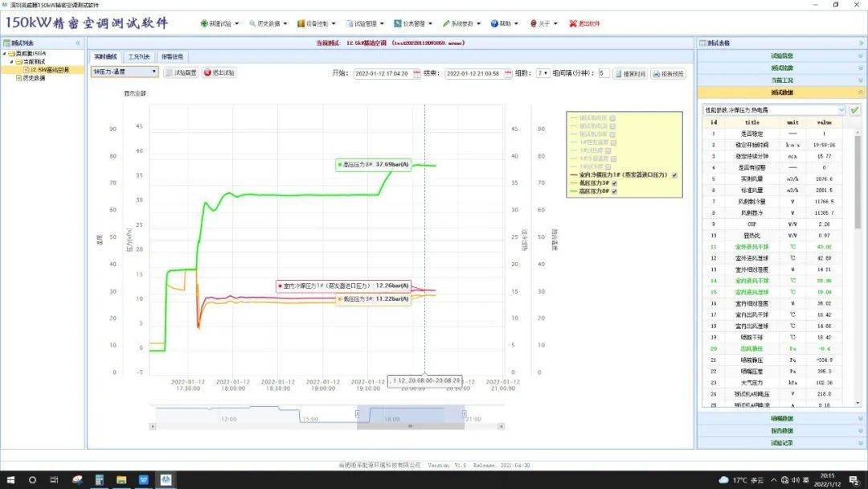Tick the sixth faded legend checkbox
Screen dimensions: 868x489
click(614, 159)
